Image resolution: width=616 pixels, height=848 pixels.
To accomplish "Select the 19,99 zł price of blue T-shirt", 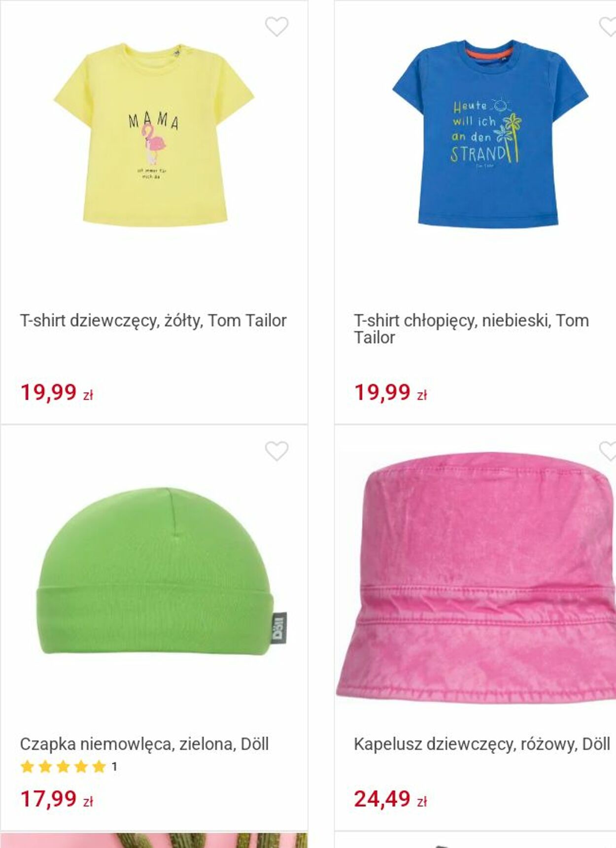I will (x=391, y=393).
